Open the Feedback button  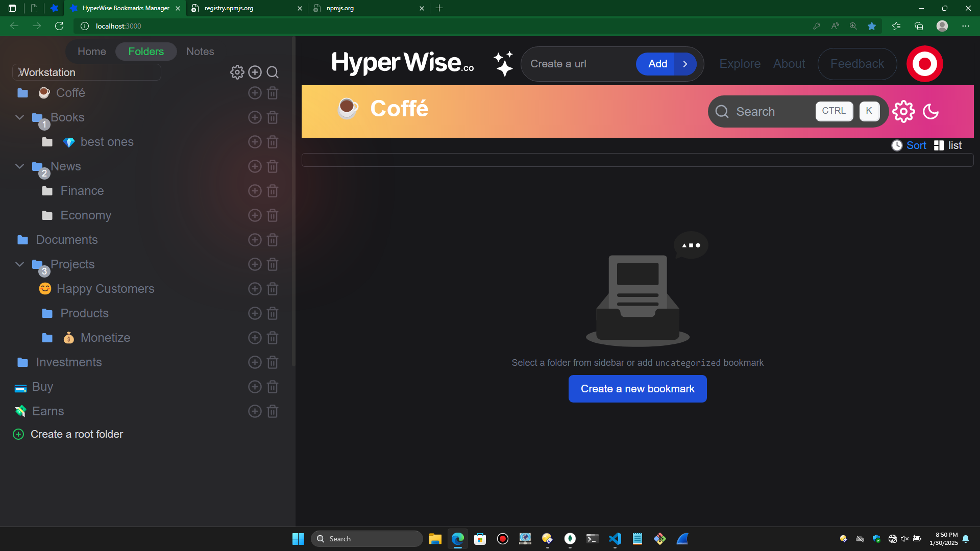[857, 64]
